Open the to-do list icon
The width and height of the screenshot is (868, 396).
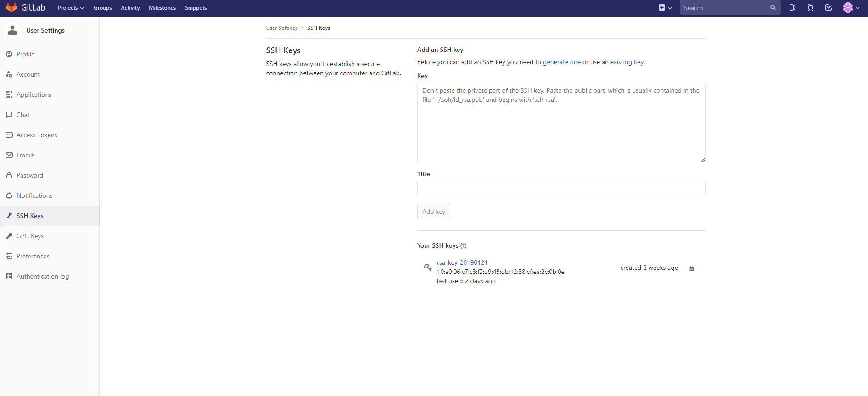829,7
